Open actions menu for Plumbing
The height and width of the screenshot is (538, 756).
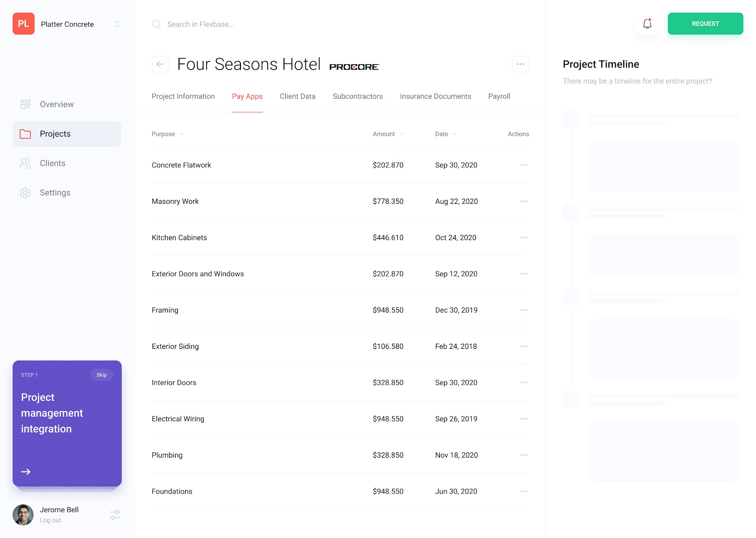[x=524, y=455]
